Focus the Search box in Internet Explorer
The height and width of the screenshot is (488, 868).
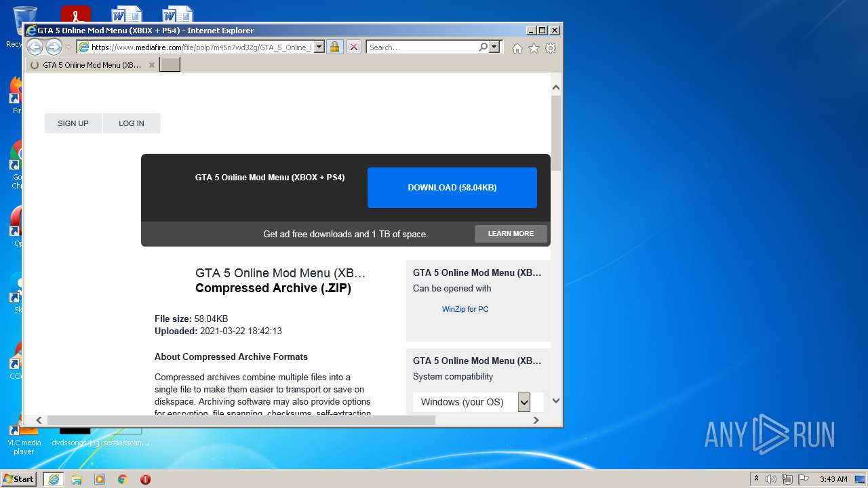click(x=422, y=47)
